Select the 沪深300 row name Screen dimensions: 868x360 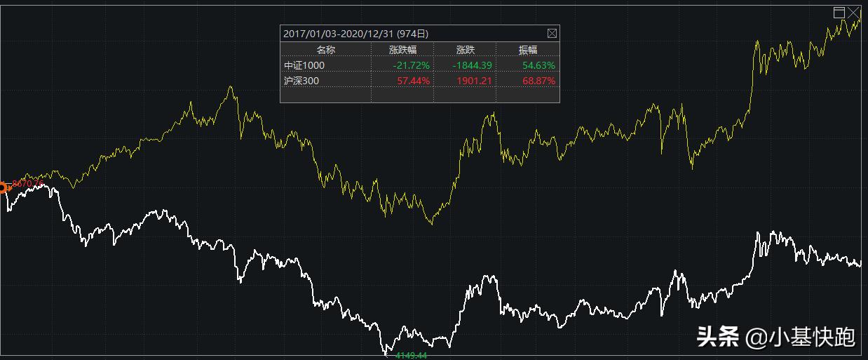(x=301, y=81)
